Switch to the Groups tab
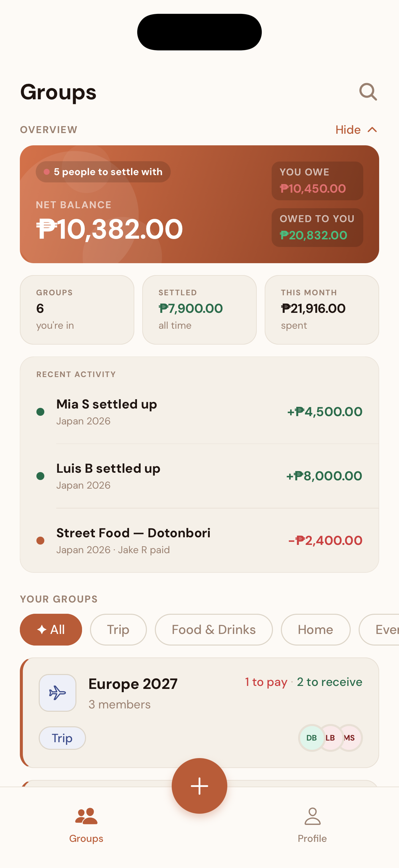This screenshot has height=868, width=399. [x=86, y=825]
